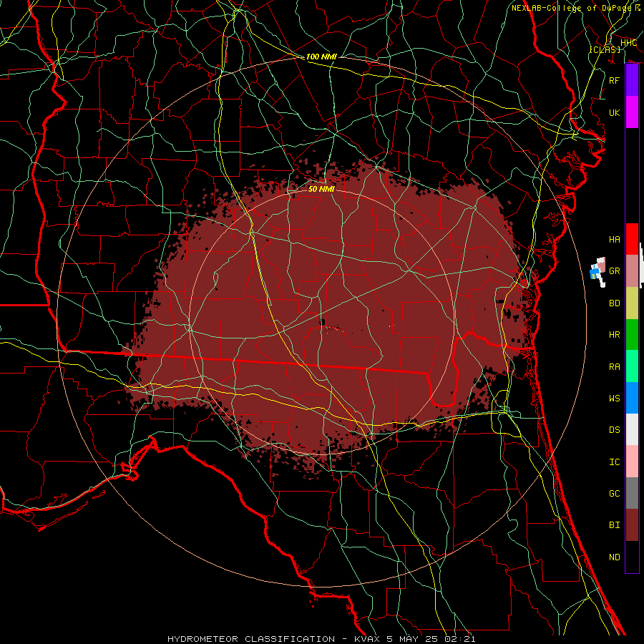Select the HA legend label
This screenshot has height=644, width=644.
point(615,240)
